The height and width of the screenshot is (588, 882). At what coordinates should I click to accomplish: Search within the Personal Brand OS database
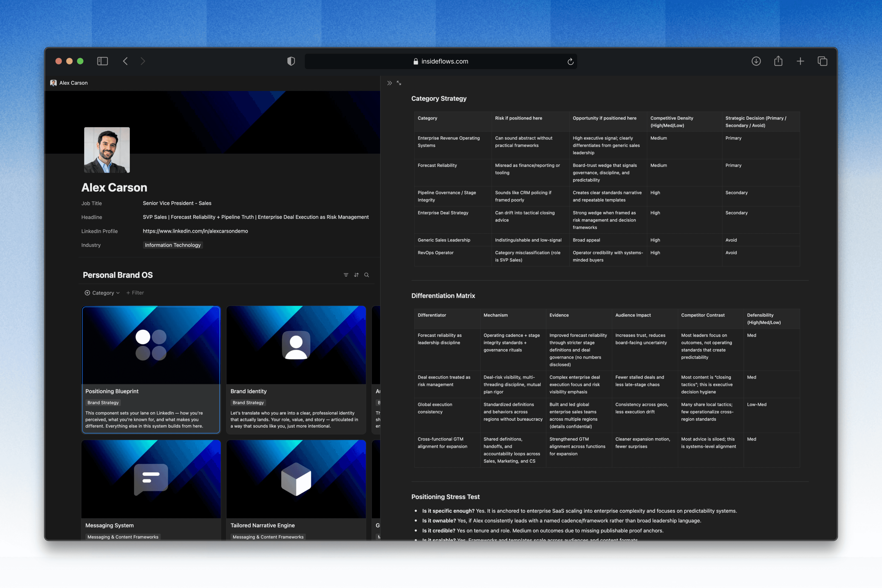[x=367, y=275]
